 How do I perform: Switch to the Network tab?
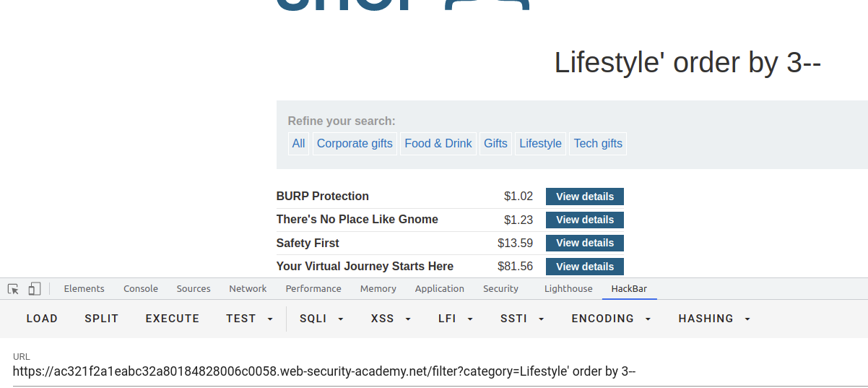[x=248, y=288]
